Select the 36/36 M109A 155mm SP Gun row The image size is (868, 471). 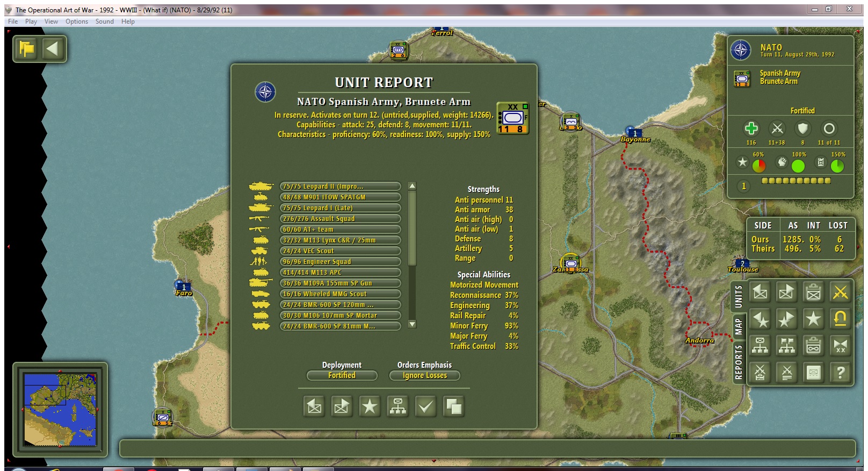coord(341,283)
